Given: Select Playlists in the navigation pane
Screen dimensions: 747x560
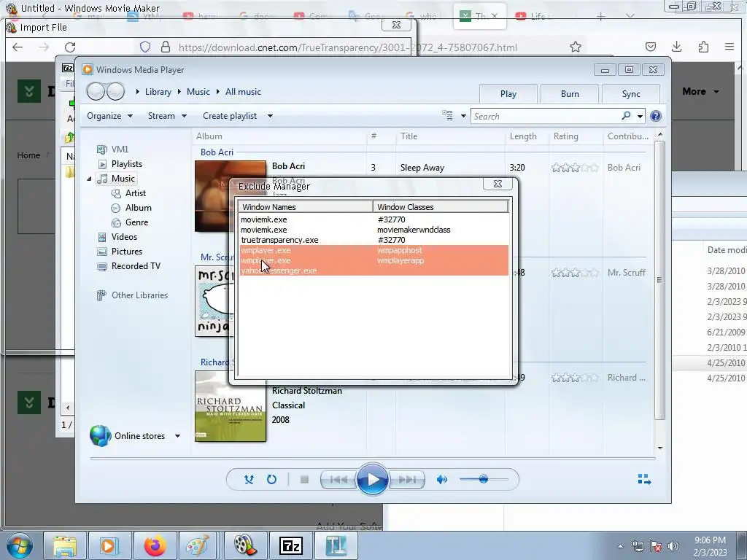Looking at the screenshot, I should (x=127, y=164).
